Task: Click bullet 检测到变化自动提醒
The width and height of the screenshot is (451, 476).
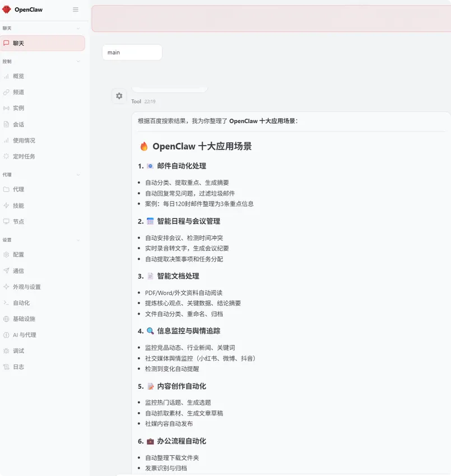Action: point(172,369)
